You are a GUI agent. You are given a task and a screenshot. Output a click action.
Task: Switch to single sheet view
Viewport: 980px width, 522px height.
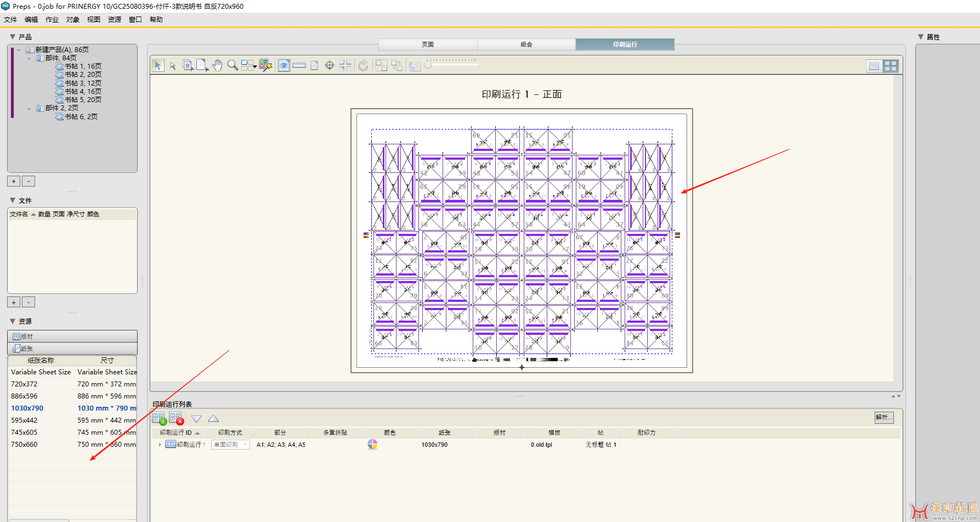874,66
